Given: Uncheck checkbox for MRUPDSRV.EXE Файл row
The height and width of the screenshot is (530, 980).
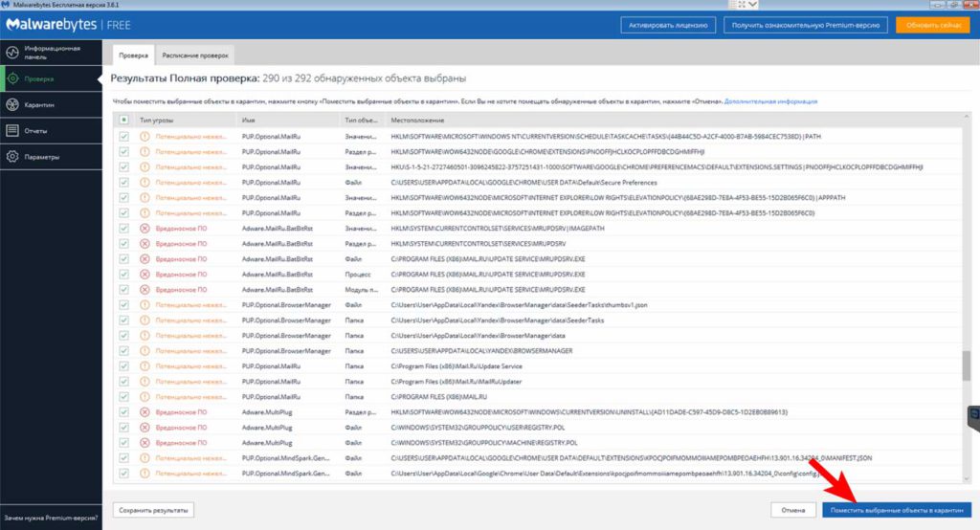Looking at the screenshot, I should coord(123,258).
